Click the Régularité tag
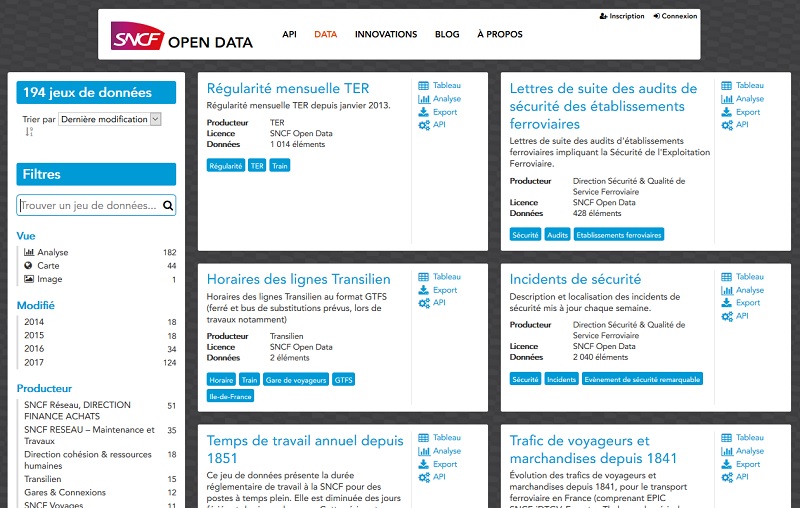The height and width of the screenshot is (508, 800). click(226, 166)
